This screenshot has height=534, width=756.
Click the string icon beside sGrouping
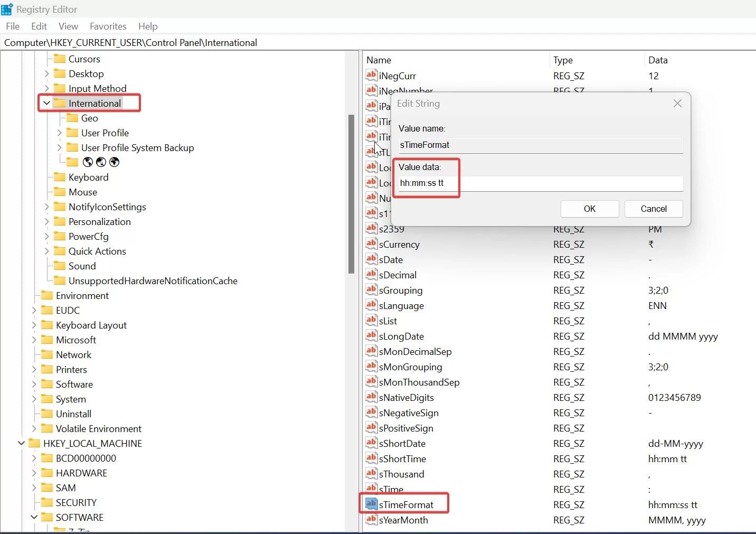(x=371, y=290)
